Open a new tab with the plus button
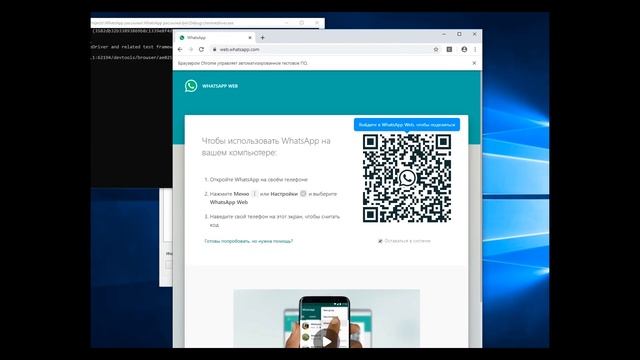Image resolution: width=640 pixels, height=360 pixels. (x=262, y=38)
